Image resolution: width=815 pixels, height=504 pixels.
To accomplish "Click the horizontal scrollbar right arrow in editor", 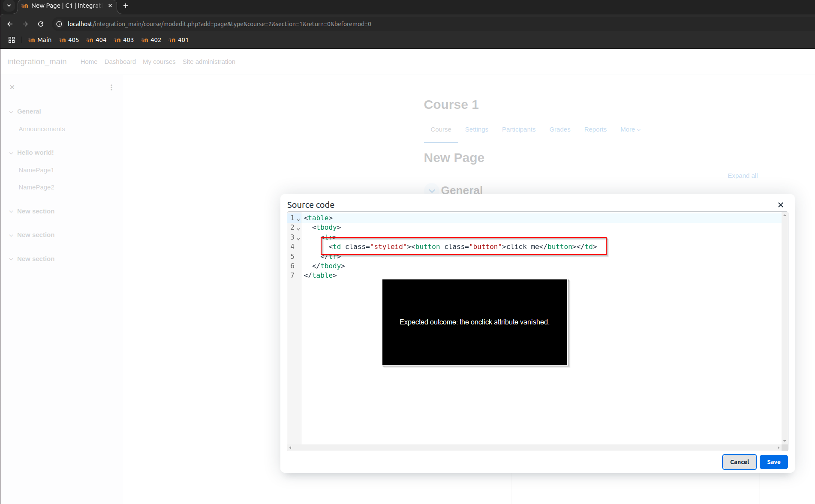I will coord(778,447).
